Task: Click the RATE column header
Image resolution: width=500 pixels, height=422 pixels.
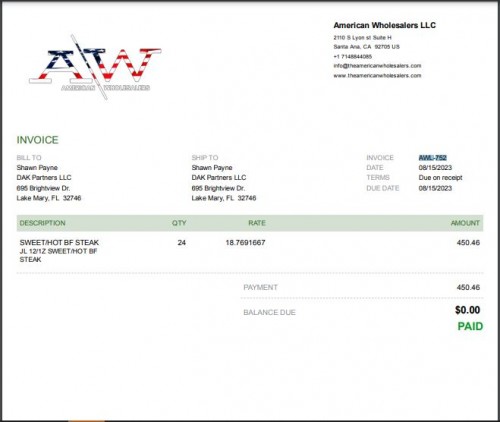Action: [257, 223]
